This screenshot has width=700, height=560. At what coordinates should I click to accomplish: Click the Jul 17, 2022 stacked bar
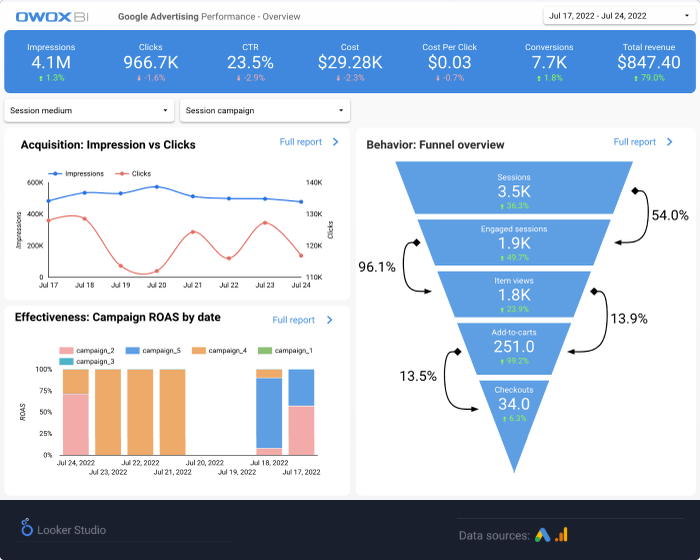pos(301,412)
